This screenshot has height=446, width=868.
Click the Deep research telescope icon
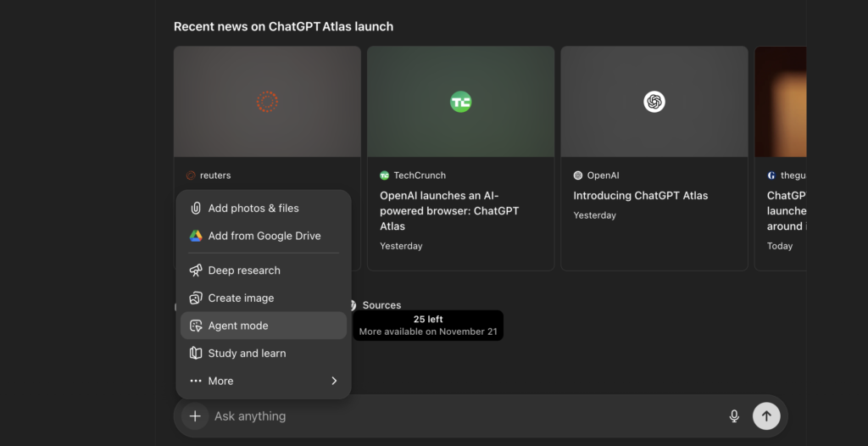pyautogui.click(x=196, y=270)
